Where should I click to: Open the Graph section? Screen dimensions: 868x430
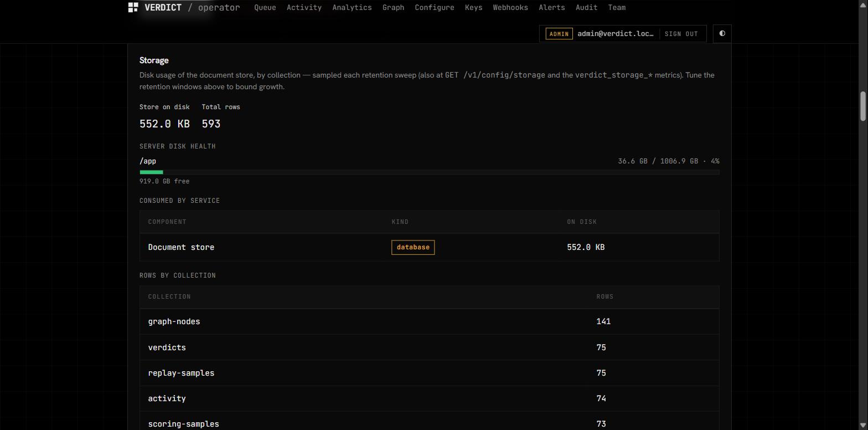tap(393, 8)
